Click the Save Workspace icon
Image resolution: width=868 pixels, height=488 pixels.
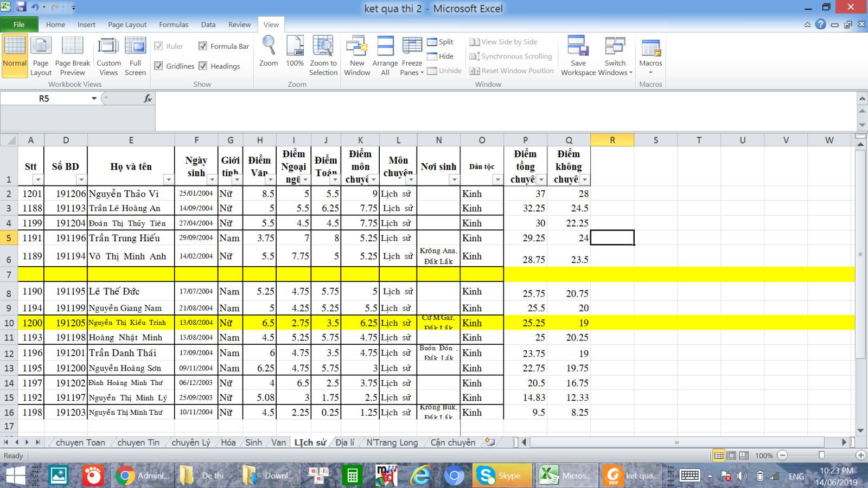[578, 47]
